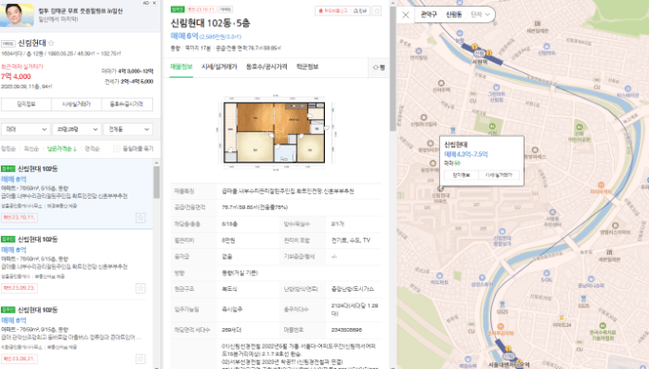Open the 단지 dropdown on the map bar
Viewport: 649px width, 369px height.
(480, 14)
